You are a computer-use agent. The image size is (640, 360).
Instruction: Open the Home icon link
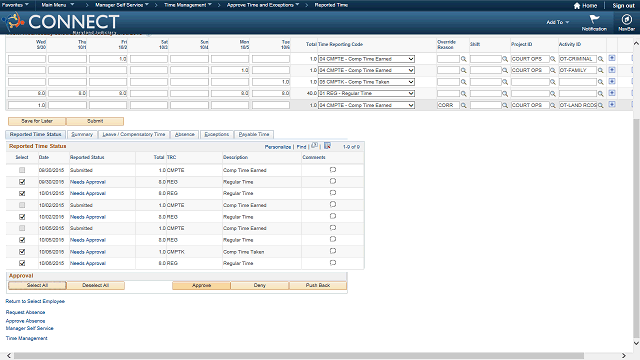click(x=585, y=6)
